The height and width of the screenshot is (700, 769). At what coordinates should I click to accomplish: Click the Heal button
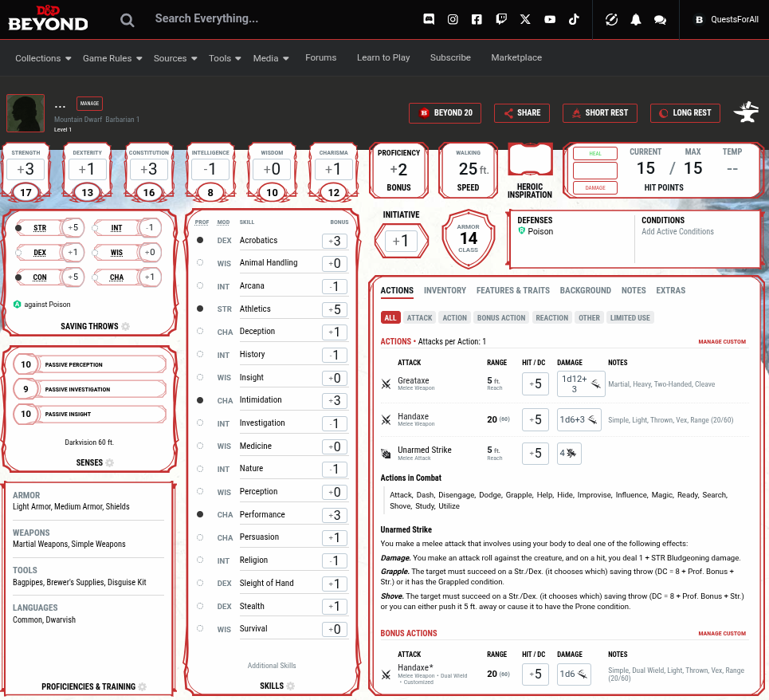(595, 154)
